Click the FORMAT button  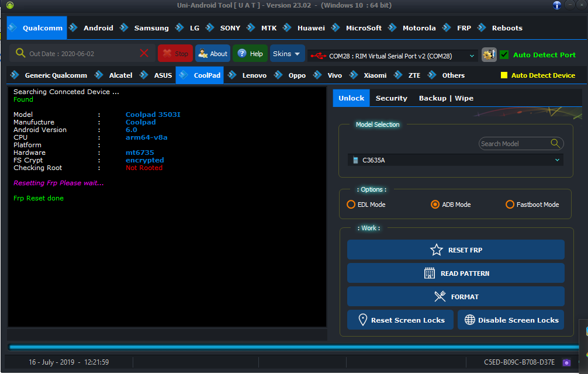click(x=456, y=296)
